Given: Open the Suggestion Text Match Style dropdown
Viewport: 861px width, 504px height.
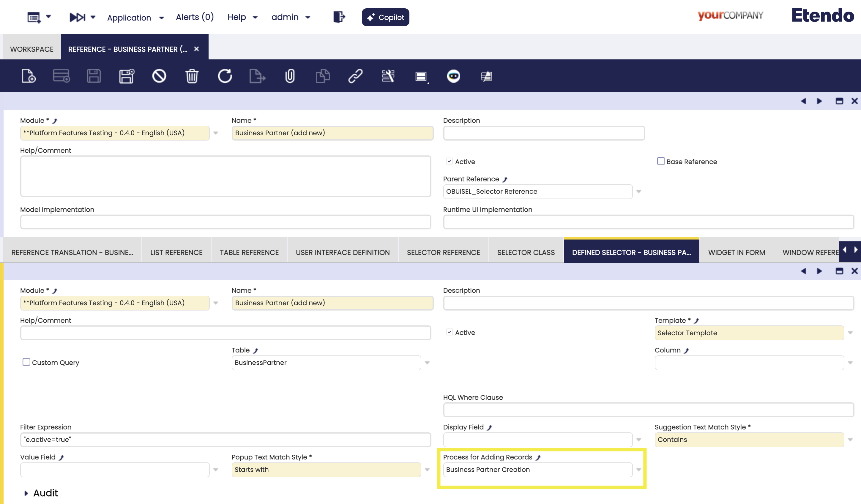Looking at the screenshot, I should pos(850,440).
